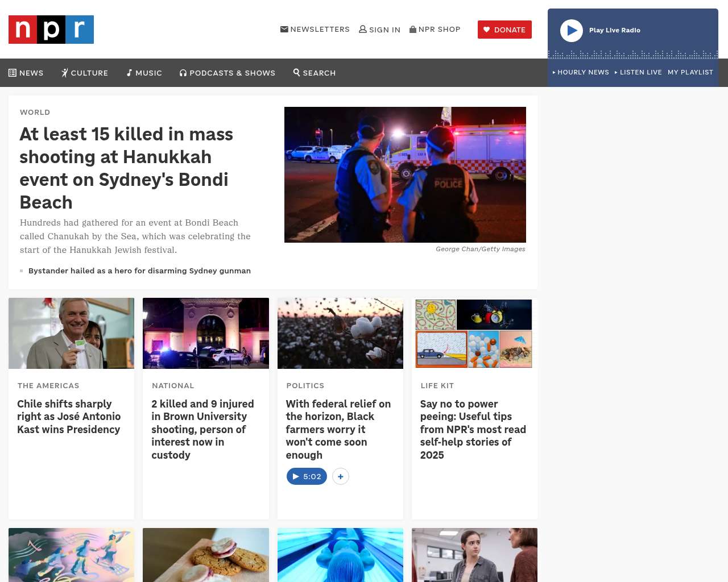Click the Sign In person icon
This screenshot has width=728, height=582.
363,29
